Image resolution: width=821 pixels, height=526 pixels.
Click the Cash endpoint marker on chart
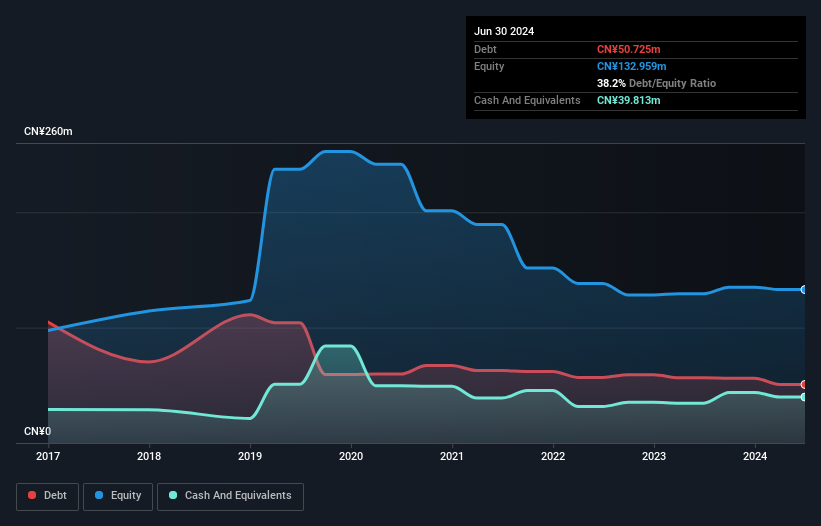(x=804, y=397)
